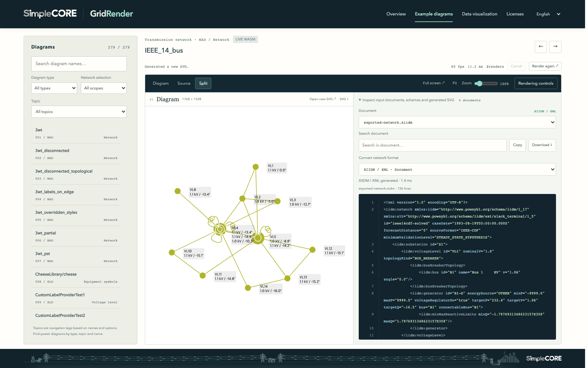Expand the All topics dropdown
The height and width of the screenshot is (368, 588).
tap(79, 112)
